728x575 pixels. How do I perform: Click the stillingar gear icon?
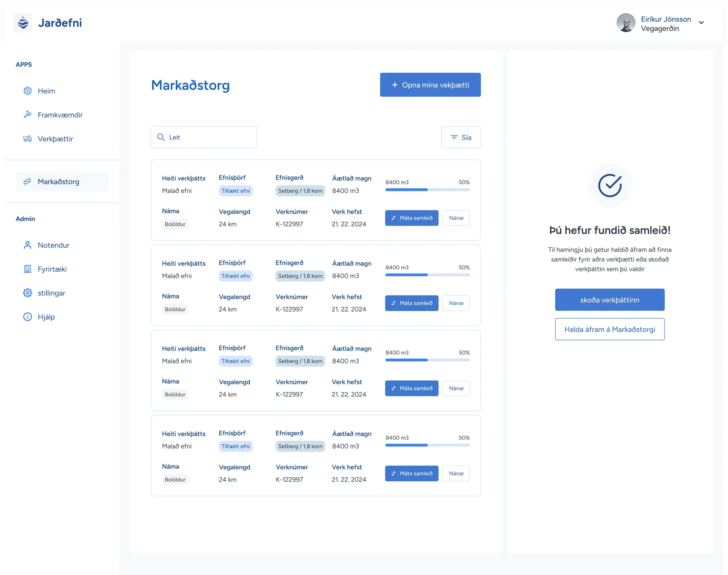(27, 293)
